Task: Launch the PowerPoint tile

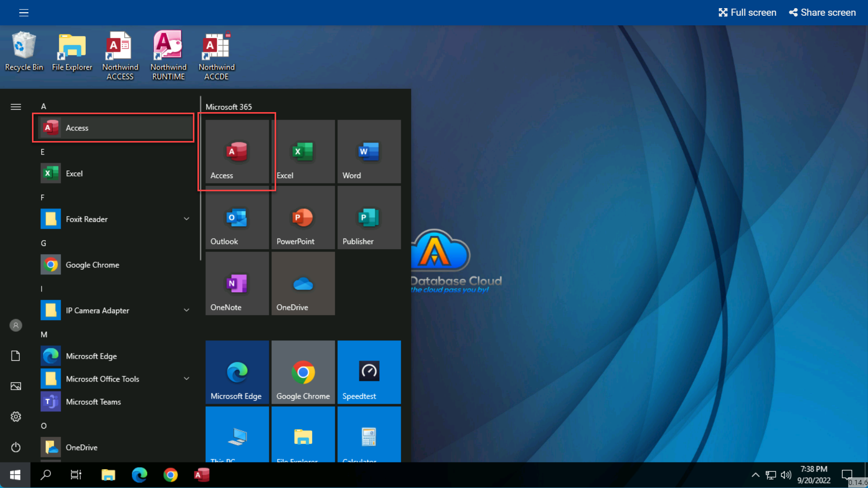Action: [303, 218]
